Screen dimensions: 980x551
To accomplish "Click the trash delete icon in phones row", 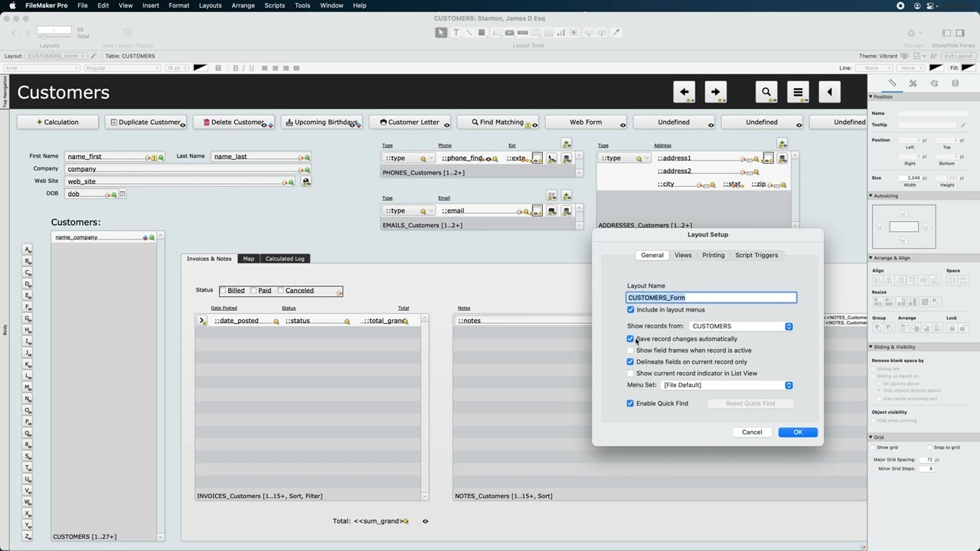I will [567, 158].
